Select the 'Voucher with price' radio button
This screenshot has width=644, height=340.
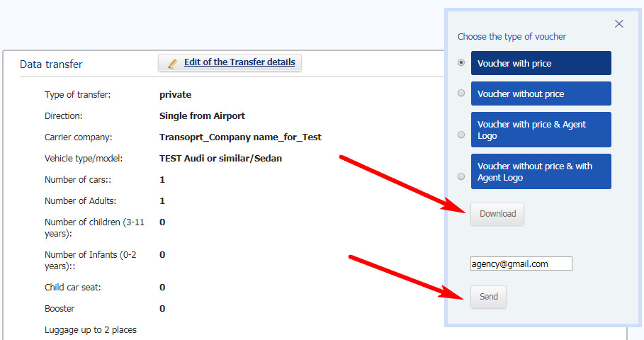tap(461, 62)
